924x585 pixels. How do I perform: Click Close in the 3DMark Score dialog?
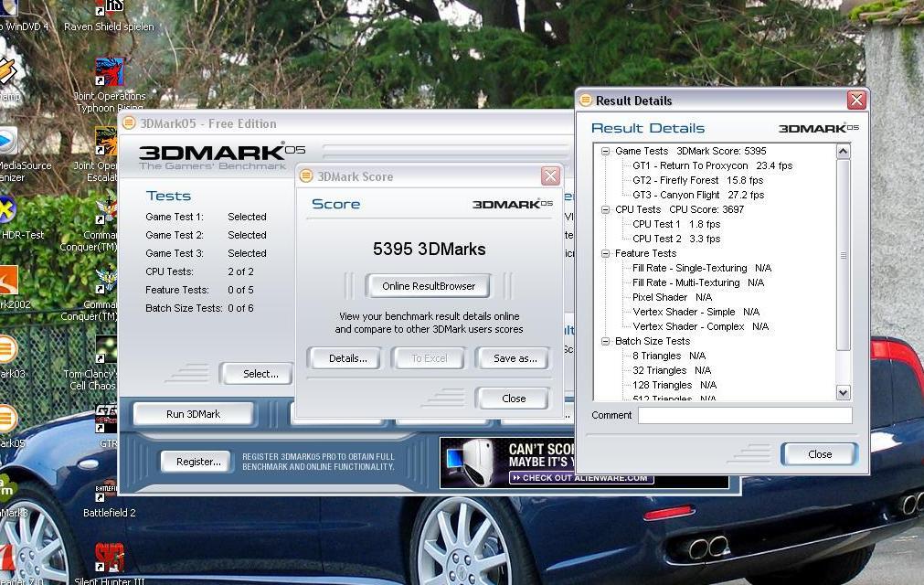(x=514, y=399)
